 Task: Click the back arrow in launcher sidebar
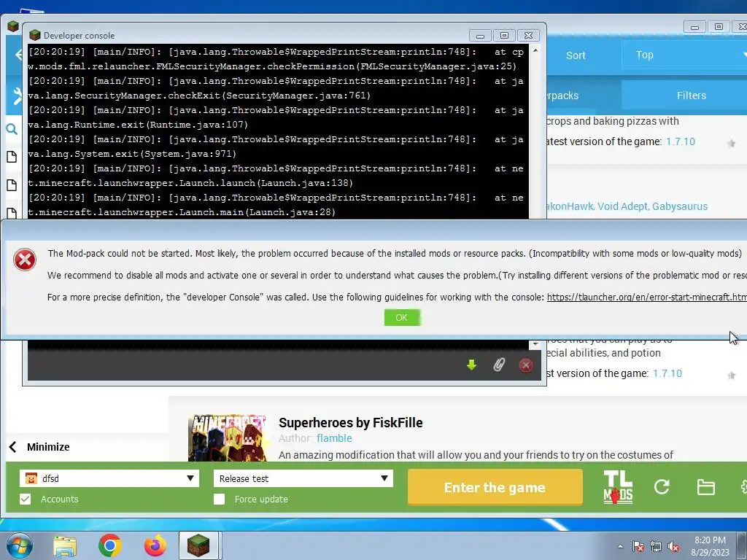point(18,55)
